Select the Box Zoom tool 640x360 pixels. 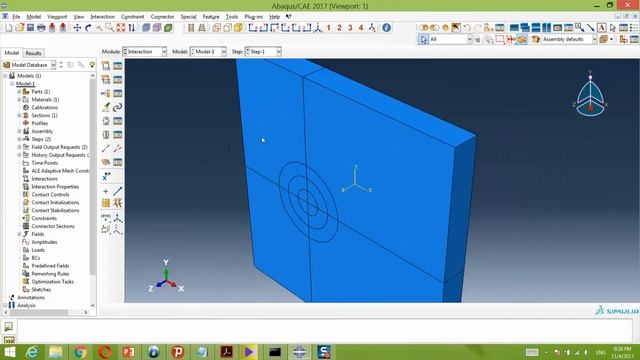click(110, 28)
